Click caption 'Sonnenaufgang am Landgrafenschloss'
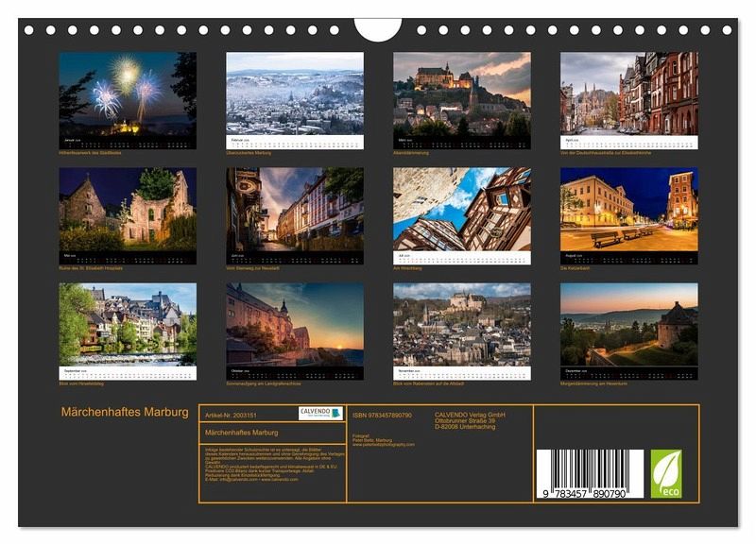756x545 pixels. click(264, 383)
